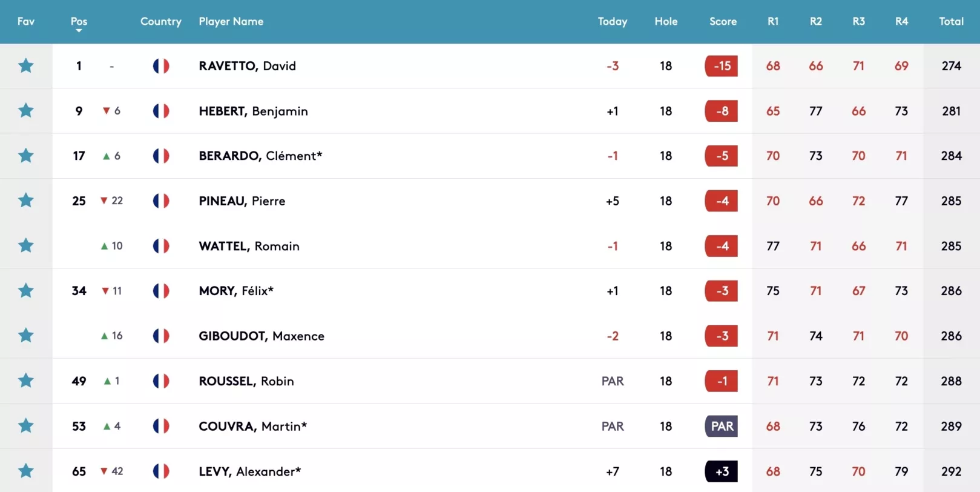Select the Score column header
Viewport: 980px width, 492px height.
(723, 21)
